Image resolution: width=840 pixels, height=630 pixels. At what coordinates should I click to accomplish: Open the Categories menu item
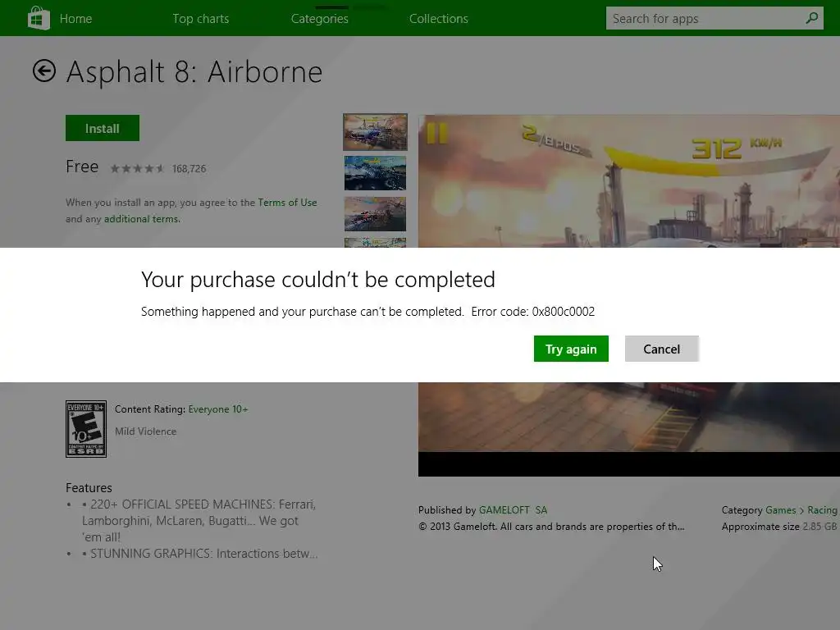pyautogui.click(x=319, y=19)
